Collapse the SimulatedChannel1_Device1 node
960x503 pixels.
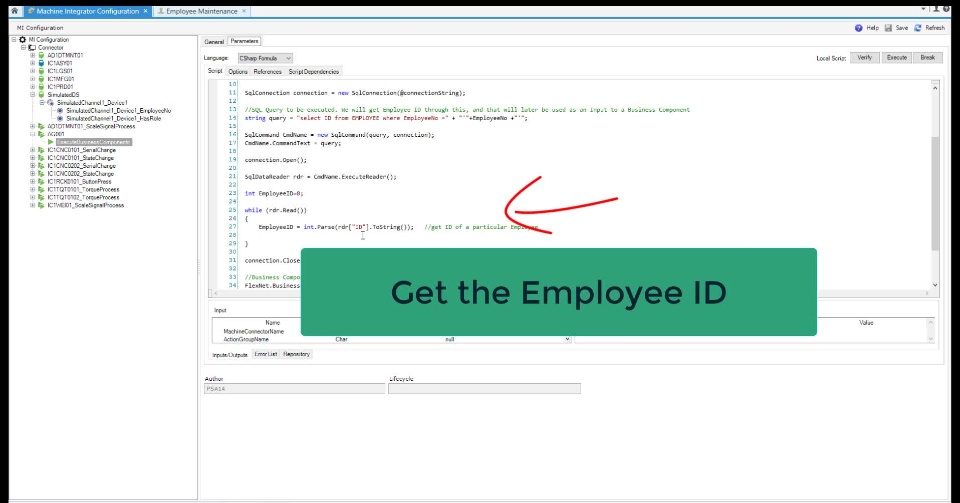coord(42,103)
